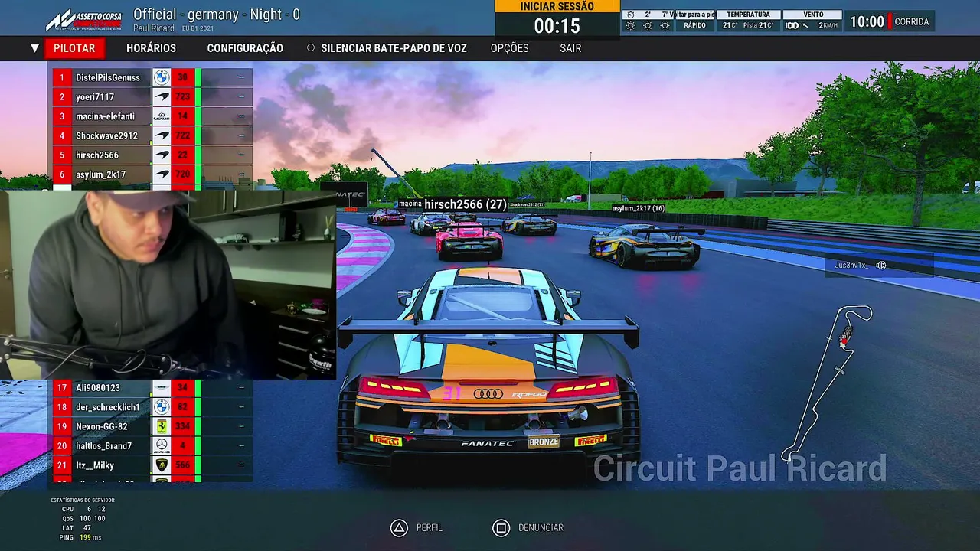Click the 2 KM/H wind speed value
Screen dimensions: 980x551
point(828,26)
